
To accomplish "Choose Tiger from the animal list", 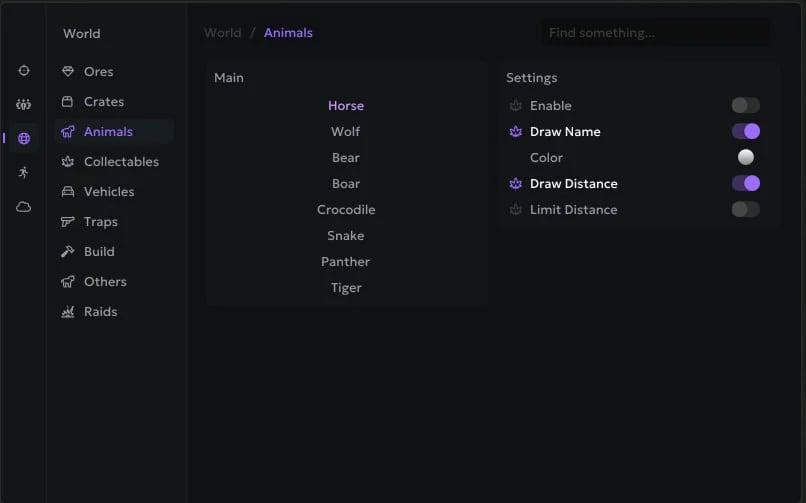I will point(346,288).
